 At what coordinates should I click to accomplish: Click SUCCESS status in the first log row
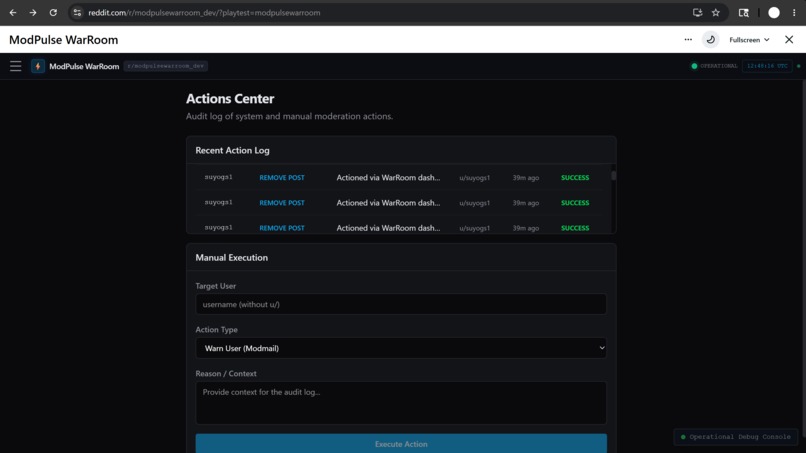coord(575,177)
